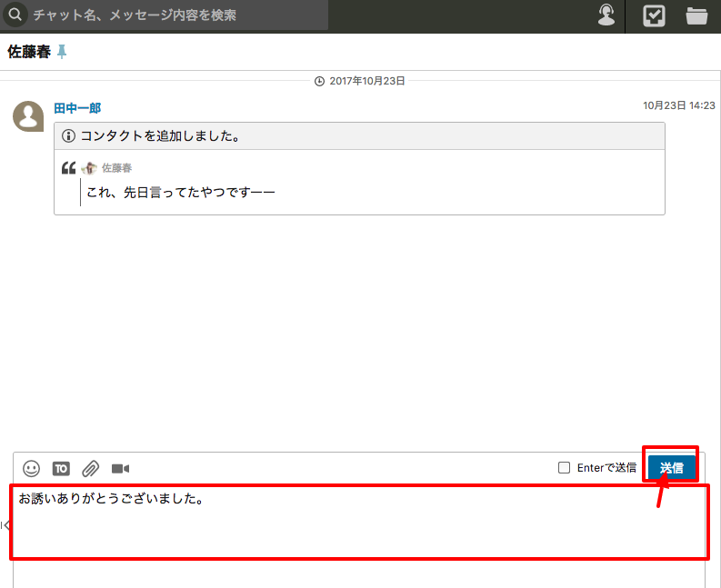Click the コンタクトを追加しました notice text
The image size is (721, 588).
pos(161,136)
